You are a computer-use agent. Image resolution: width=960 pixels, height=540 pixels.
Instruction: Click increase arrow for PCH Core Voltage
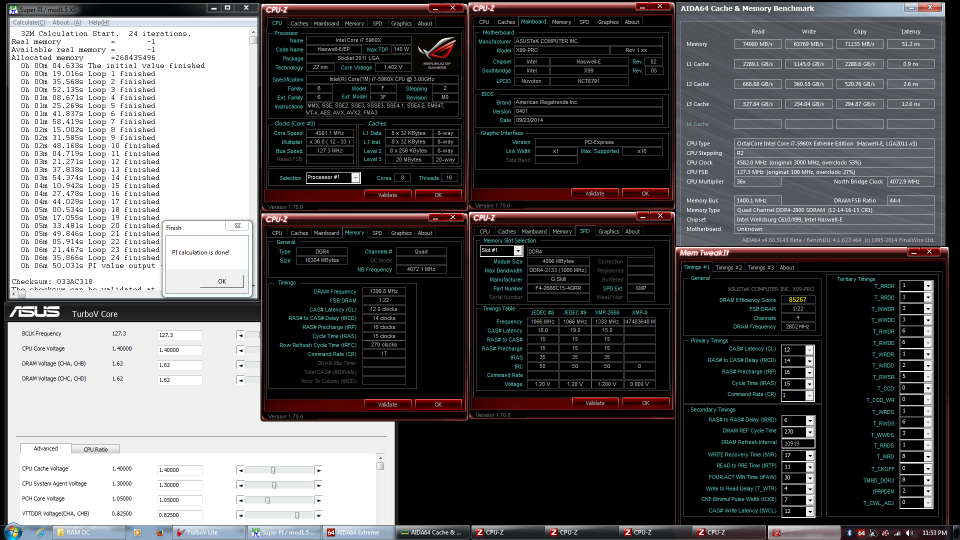[318, 500]
